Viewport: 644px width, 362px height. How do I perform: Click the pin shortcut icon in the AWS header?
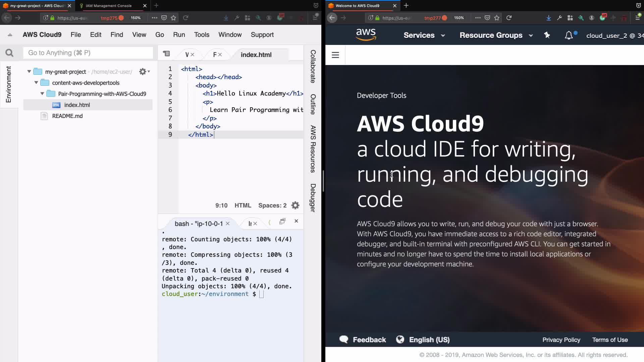click(x=547, y=35)
